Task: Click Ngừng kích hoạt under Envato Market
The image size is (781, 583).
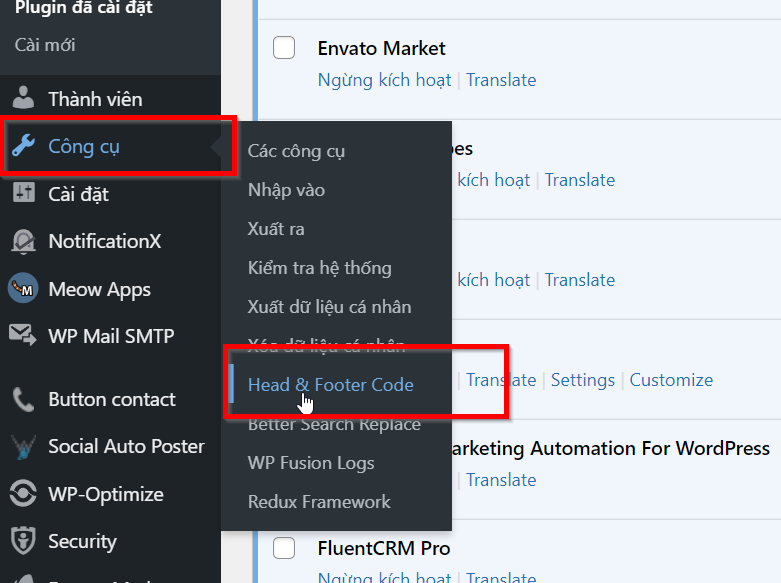Action: click(x=385, y=80)
